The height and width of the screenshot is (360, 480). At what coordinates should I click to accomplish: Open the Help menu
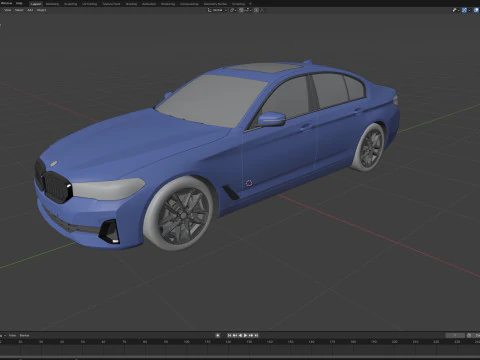tap(19, 3)
